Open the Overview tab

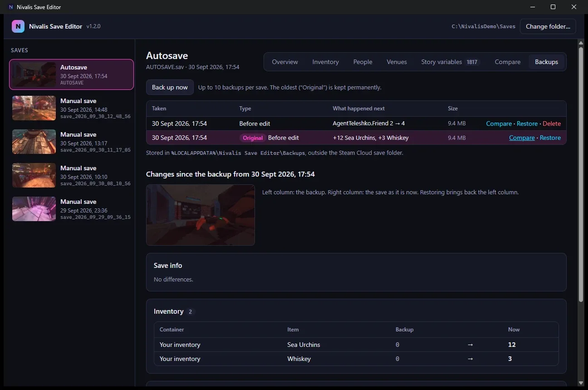285,62
